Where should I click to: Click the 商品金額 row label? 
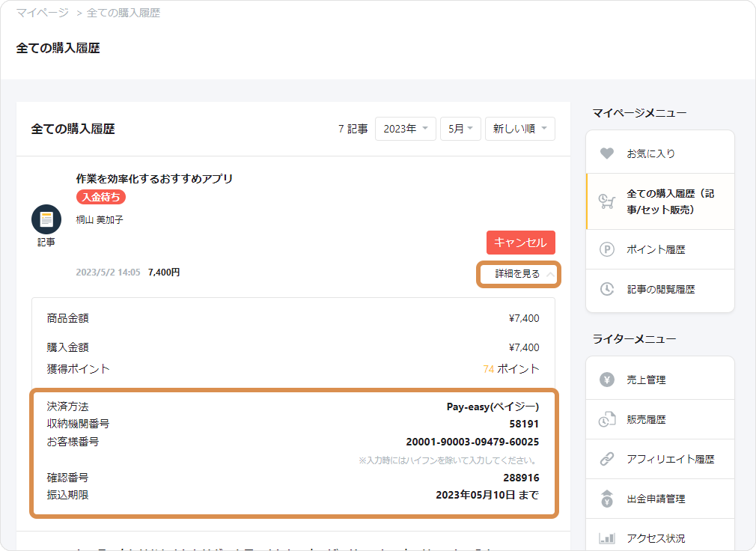[x=68, y=318]
